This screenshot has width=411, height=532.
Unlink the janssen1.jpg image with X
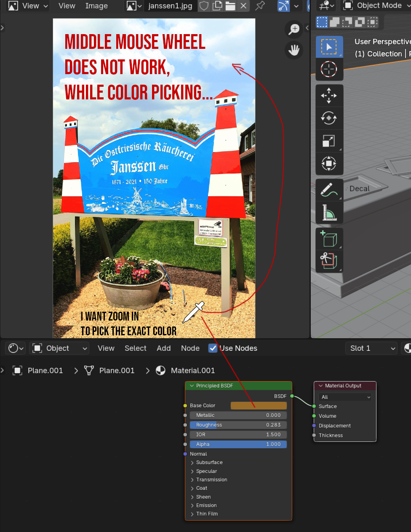pos(243,6)
